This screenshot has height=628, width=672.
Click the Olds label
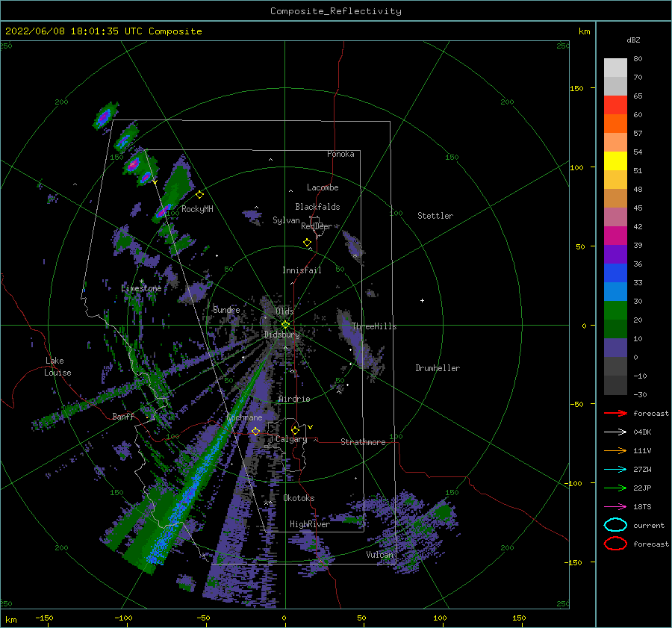click(x=284, y=311)
